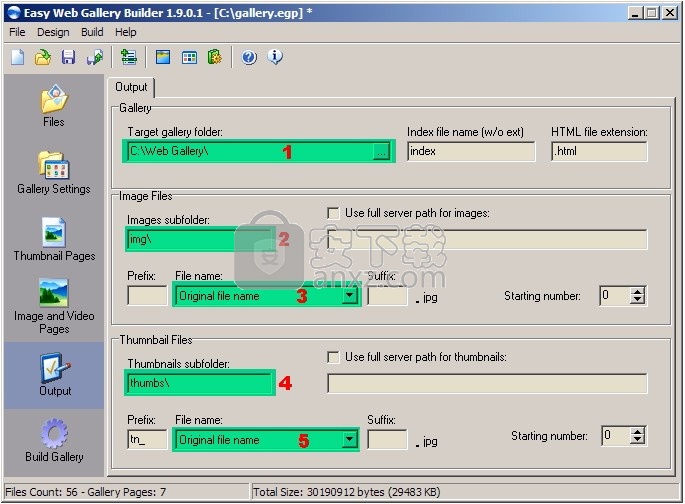Click the thumbnail grid toolbar icon
685x504 pixels.
coord(189,57)
